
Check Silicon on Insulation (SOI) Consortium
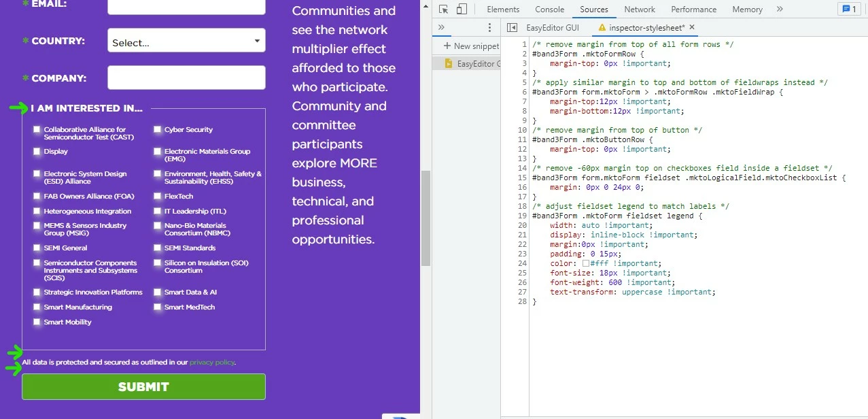(x=157, y=263)
